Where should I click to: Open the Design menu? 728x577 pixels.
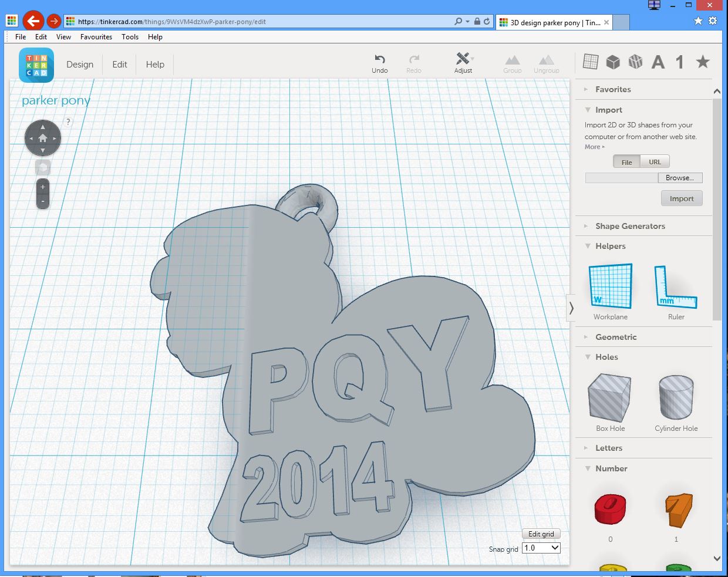tap(80, 65)
